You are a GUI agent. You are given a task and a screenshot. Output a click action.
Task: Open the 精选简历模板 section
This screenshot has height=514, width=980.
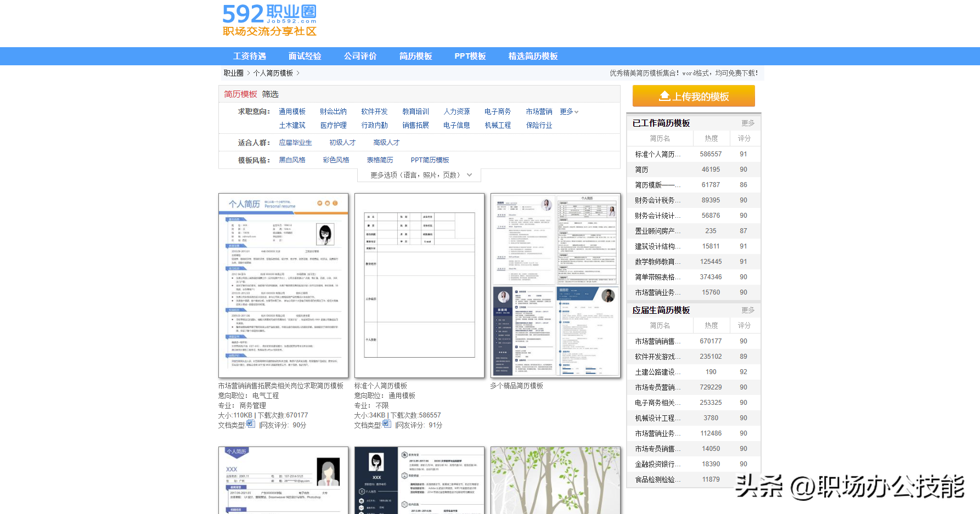tap(533, 56)
